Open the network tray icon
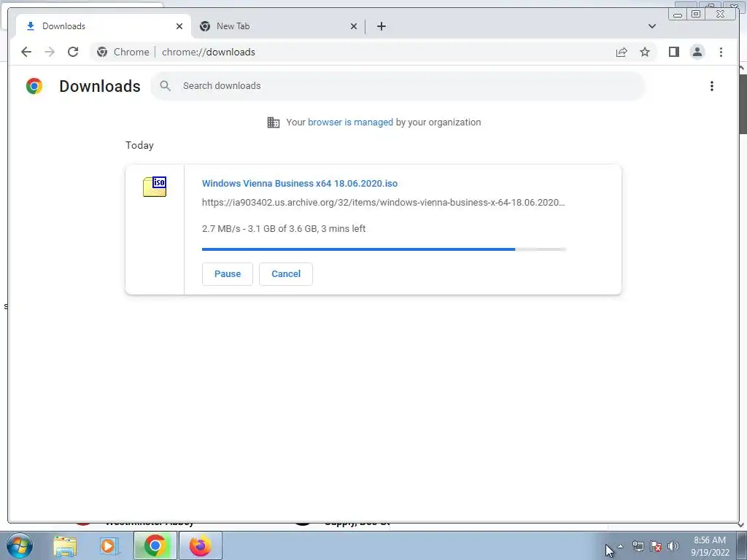The height and width of the screenshot is (560, 747). (x=638, y=547)
